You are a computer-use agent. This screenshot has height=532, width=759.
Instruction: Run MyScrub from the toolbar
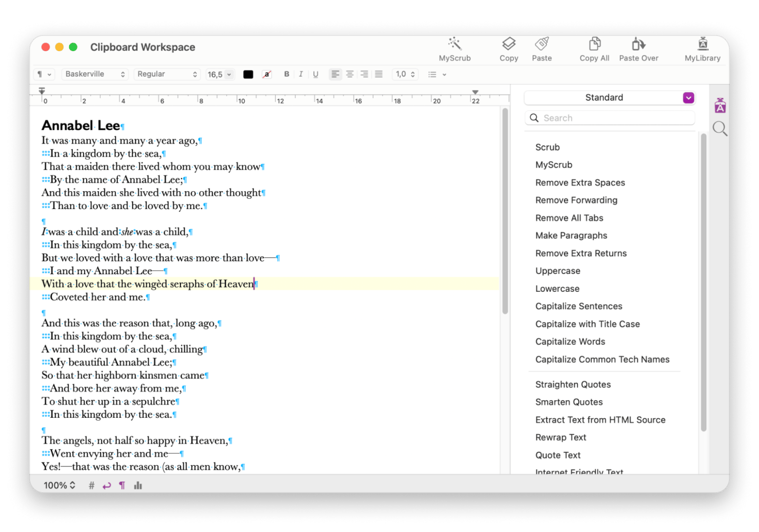click(x=454, y=49)
